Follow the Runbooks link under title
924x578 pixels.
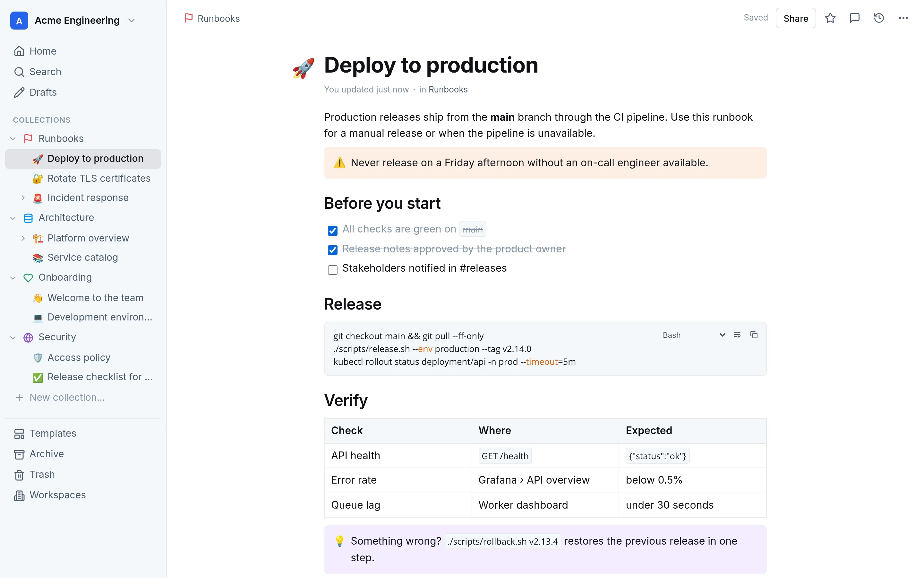click(448, 89)
